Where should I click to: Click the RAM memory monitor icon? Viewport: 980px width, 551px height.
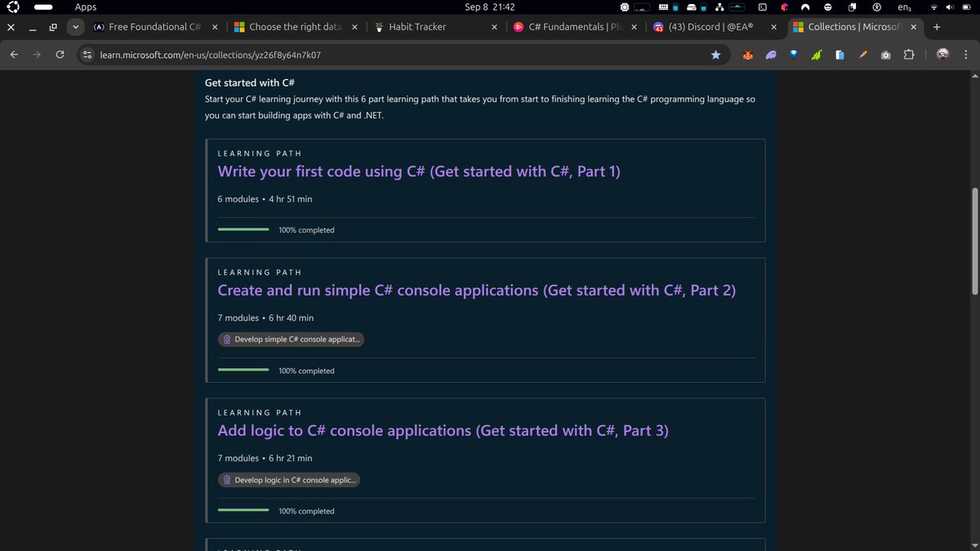663,7
